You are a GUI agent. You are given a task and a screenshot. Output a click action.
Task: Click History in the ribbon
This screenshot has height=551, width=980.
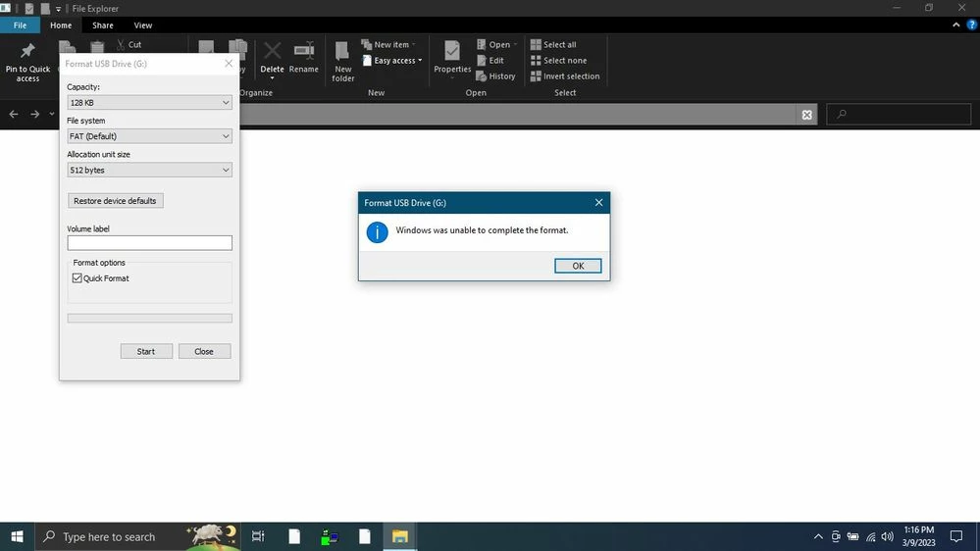(x=495, y=76)
